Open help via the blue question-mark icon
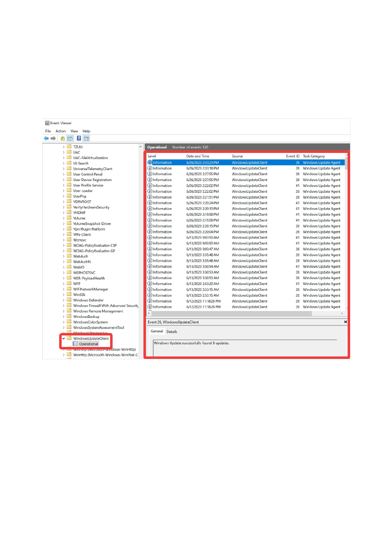The image size is (392, 555). tap(79, 139)
